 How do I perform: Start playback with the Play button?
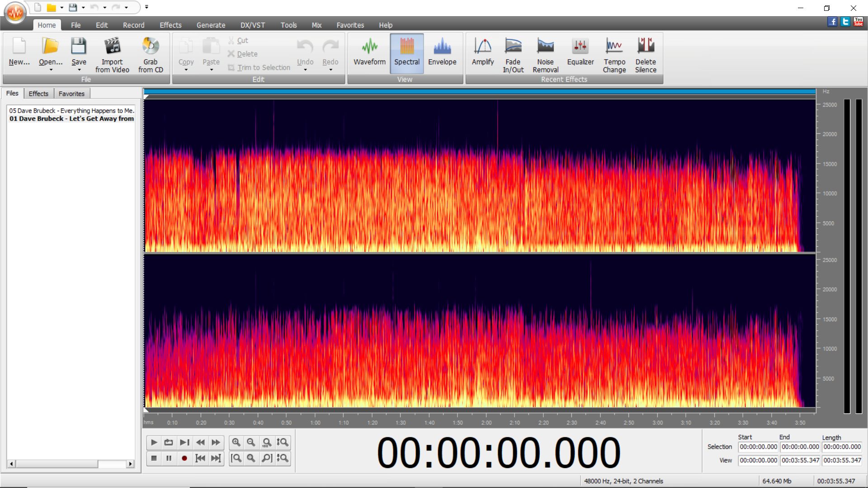[154, 442]
